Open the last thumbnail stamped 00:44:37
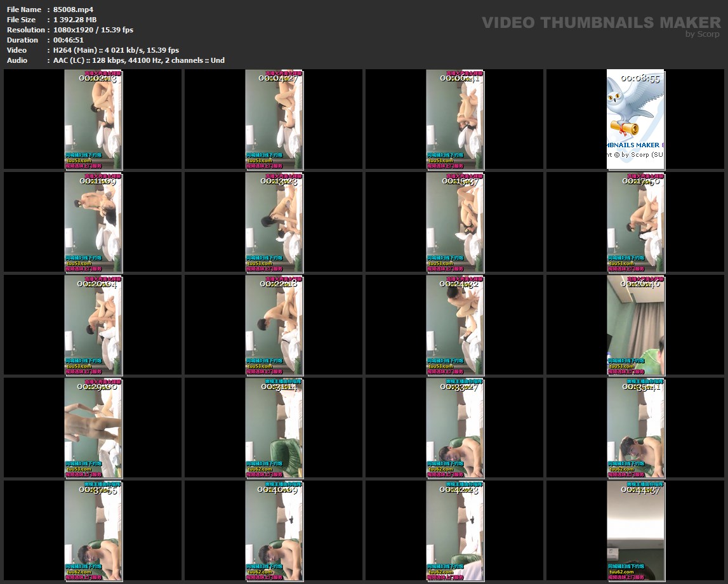Screen dimensions: 728x584 pyautogui.click(x=635, y=531)
